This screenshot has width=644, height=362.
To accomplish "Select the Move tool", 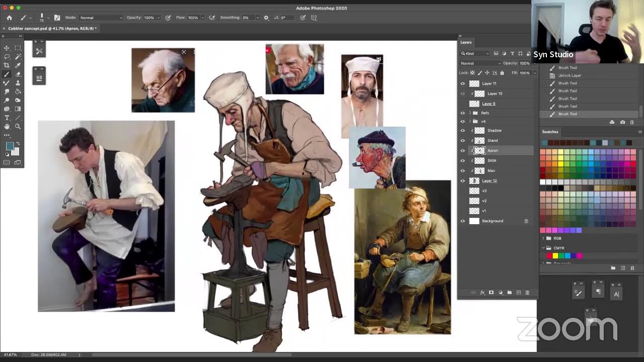I will coord(7,48).
